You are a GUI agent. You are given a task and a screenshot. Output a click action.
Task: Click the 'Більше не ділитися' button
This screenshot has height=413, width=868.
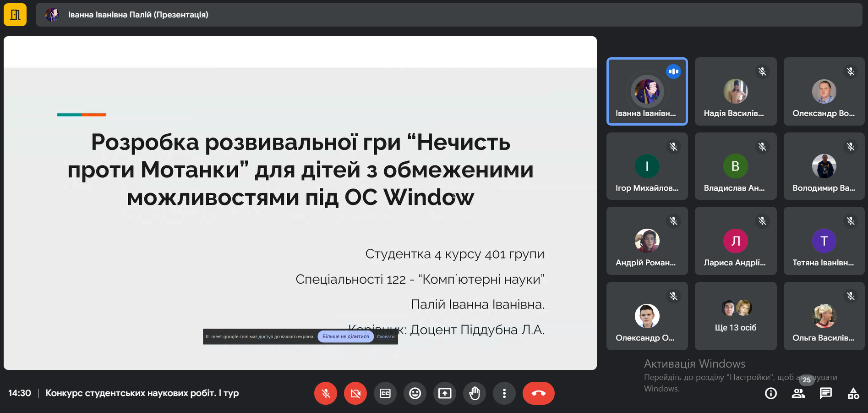tap(345, 336)
